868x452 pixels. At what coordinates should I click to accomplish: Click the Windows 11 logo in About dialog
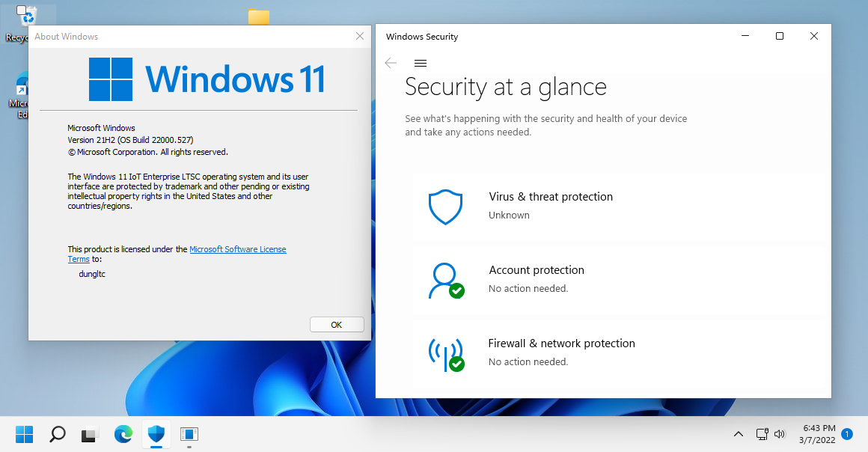tap(207, 79)
